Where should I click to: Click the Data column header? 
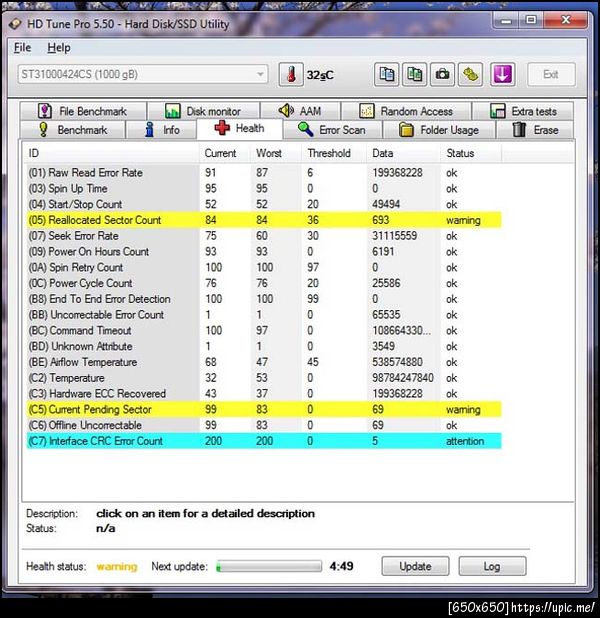pos(404,153)
